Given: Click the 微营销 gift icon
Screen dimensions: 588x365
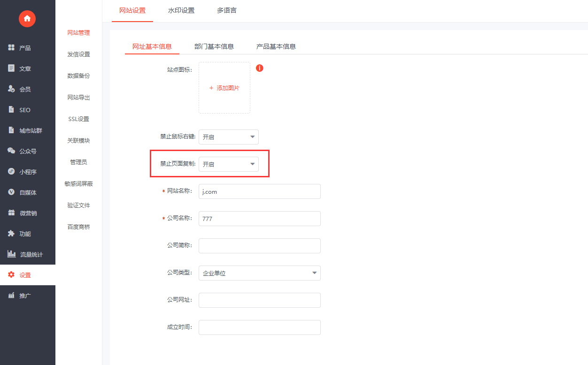Looking at the screenshot, I should coord(11,213).
